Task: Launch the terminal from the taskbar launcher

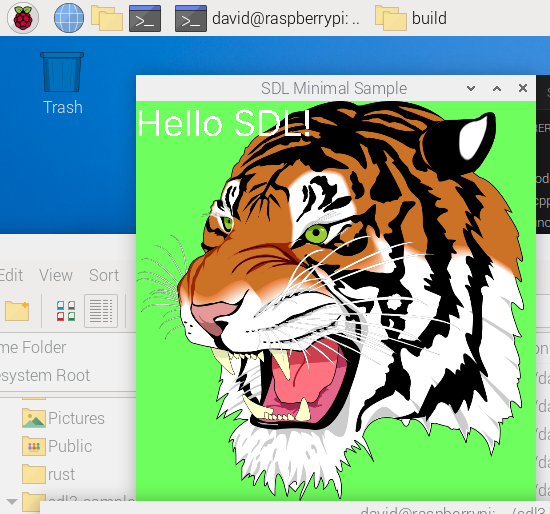Action: (145, 18)
